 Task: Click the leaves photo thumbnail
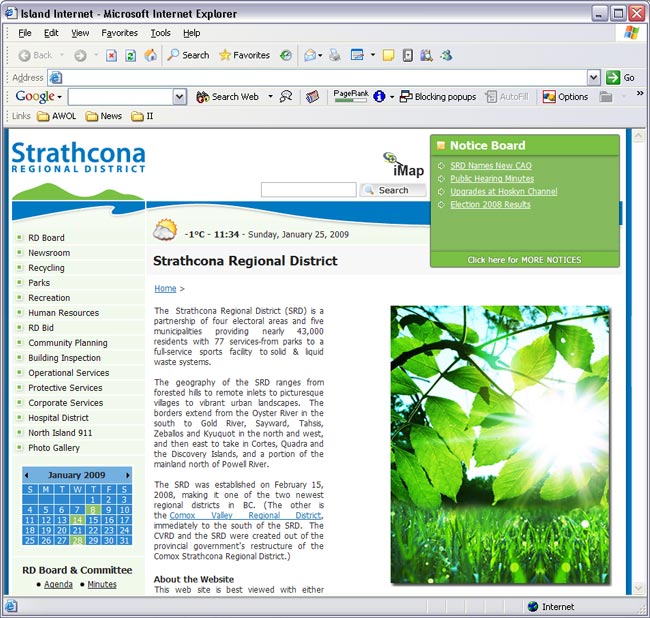coord(500,445)
